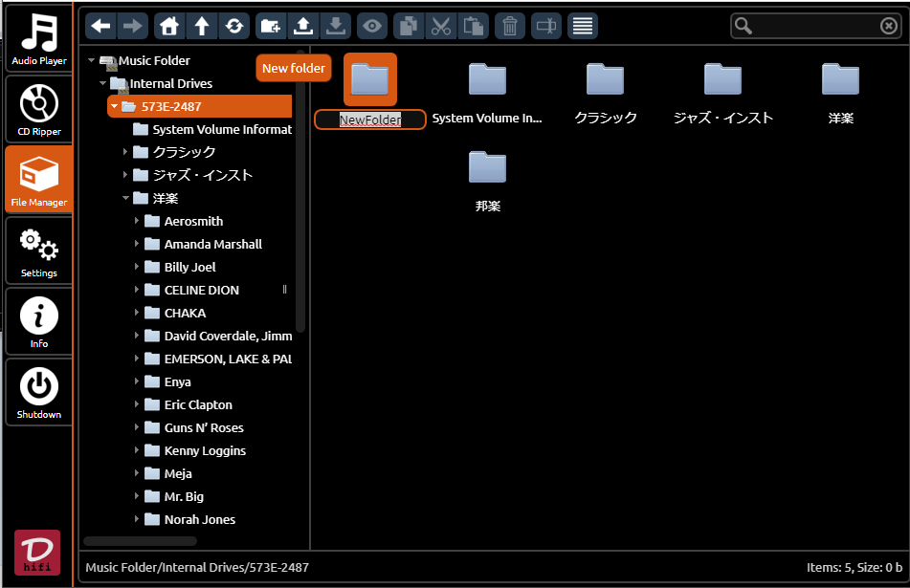Click the New folder popup label
The height and width of the screenshot is (588, 910).
point(293,68)
